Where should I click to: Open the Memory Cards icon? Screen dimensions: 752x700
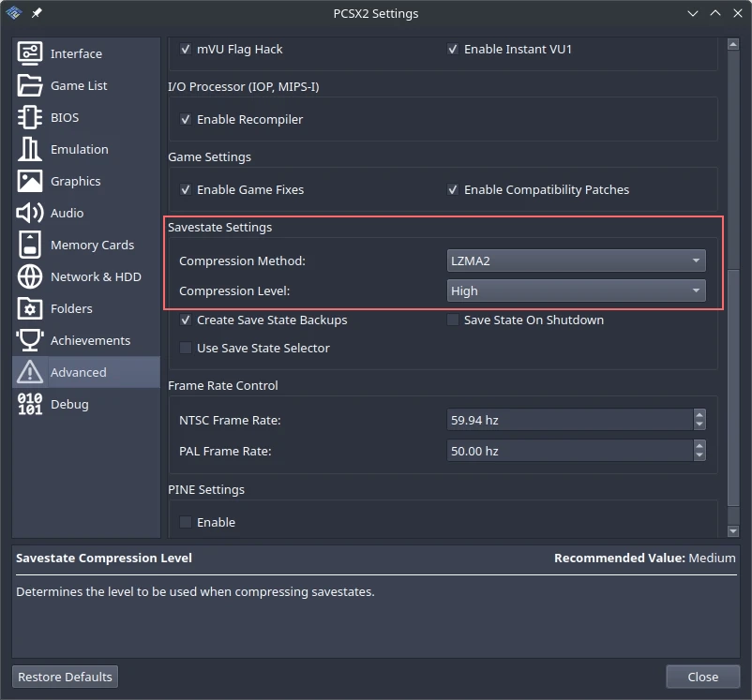[30, 245]
